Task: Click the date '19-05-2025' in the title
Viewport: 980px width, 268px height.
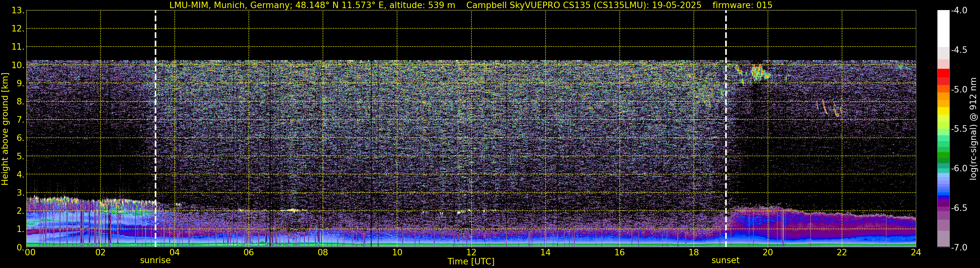Action: [x=676, y=5]
